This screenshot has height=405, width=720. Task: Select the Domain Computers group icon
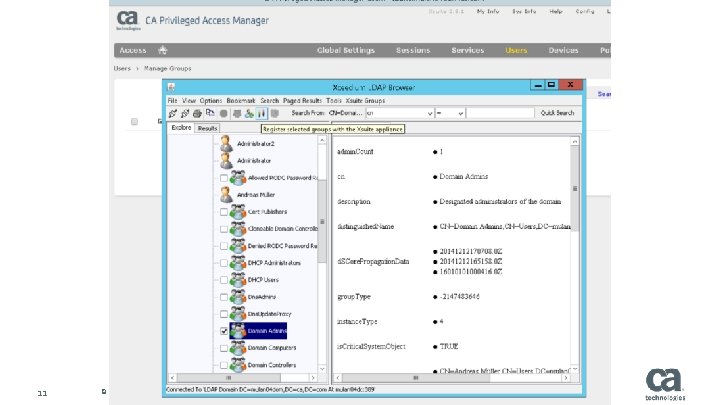click(x=238, y=348)
